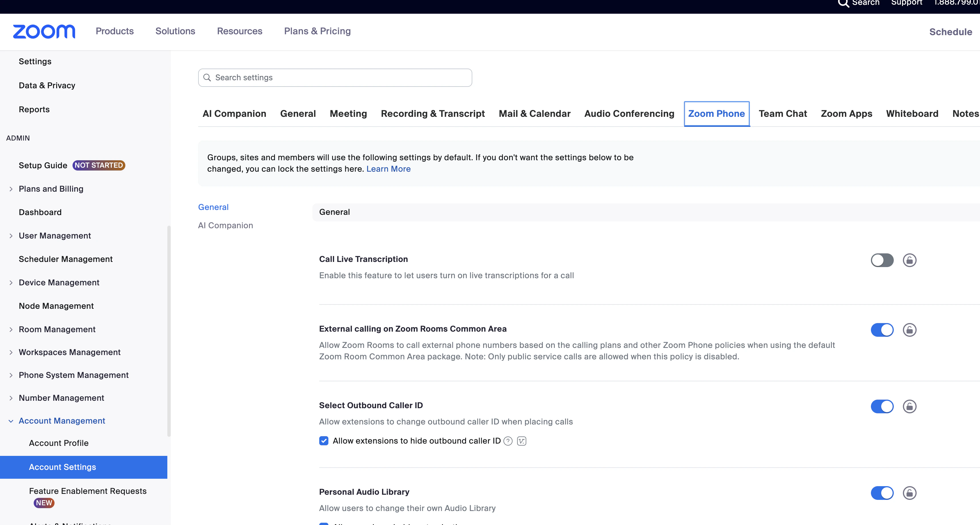Image resolution: width=980 pixels, height=525 pixels.
Task: Click the V icon next to hide outbound caller ID
Action: [x=521, y=441]
